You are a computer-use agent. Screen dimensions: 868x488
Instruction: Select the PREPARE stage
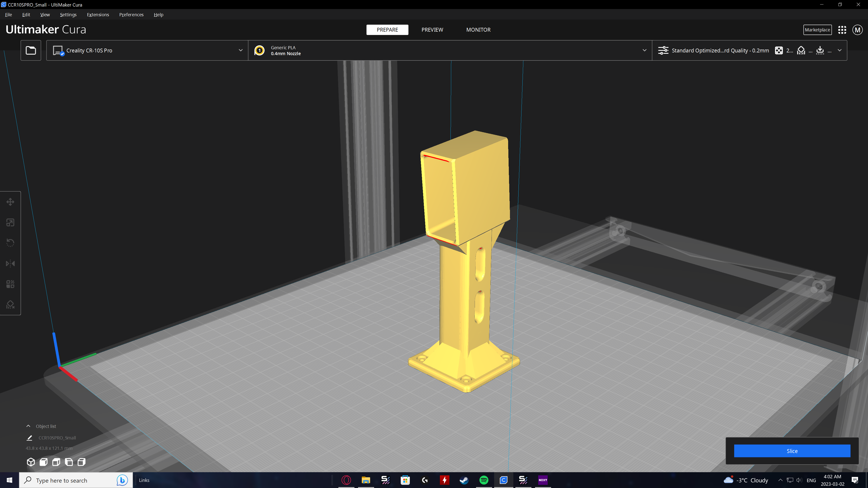click(x=387, y=30)
